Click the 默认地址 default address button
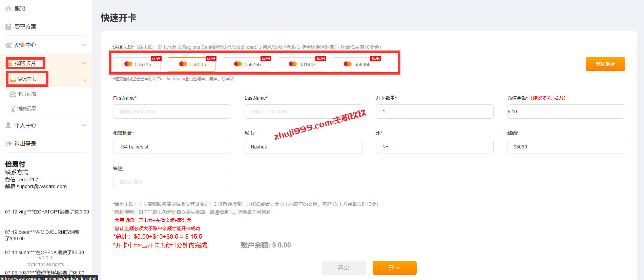This screenshot has height=280, width=644. coord(605,64)
